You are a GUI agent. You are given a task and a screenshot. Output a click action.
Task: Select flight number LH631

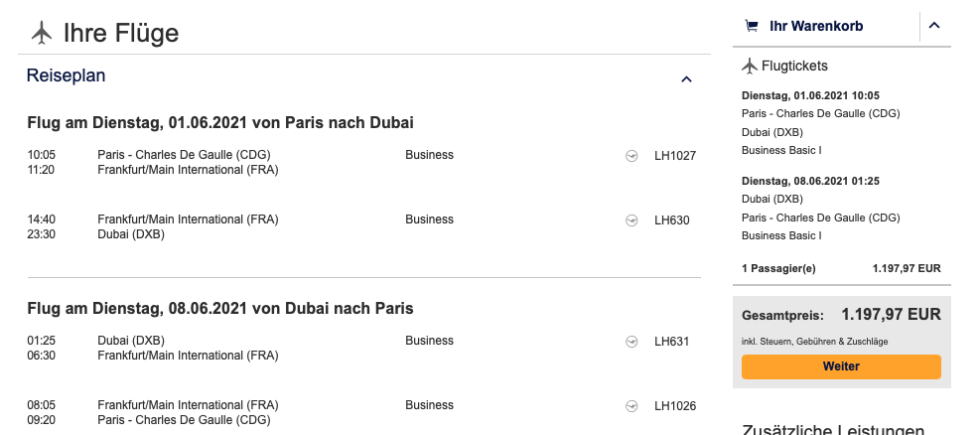tap(672, 342)
